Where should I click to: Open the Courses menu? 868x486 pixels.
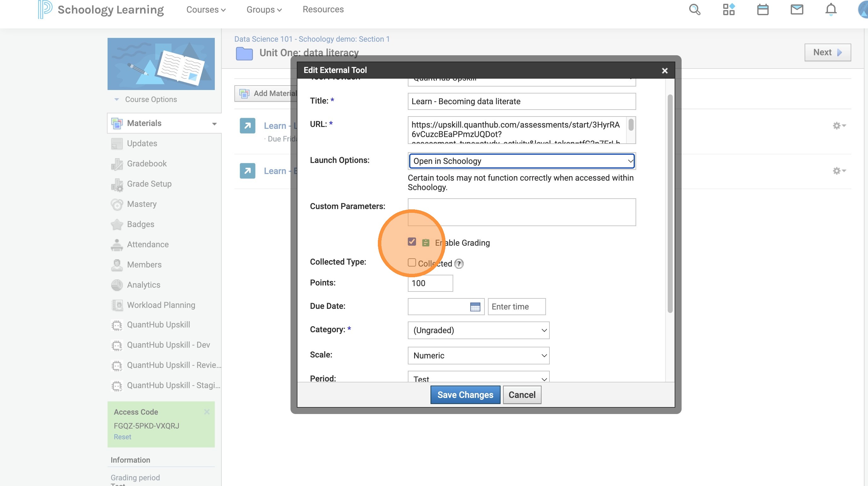[x=206, y=9]
